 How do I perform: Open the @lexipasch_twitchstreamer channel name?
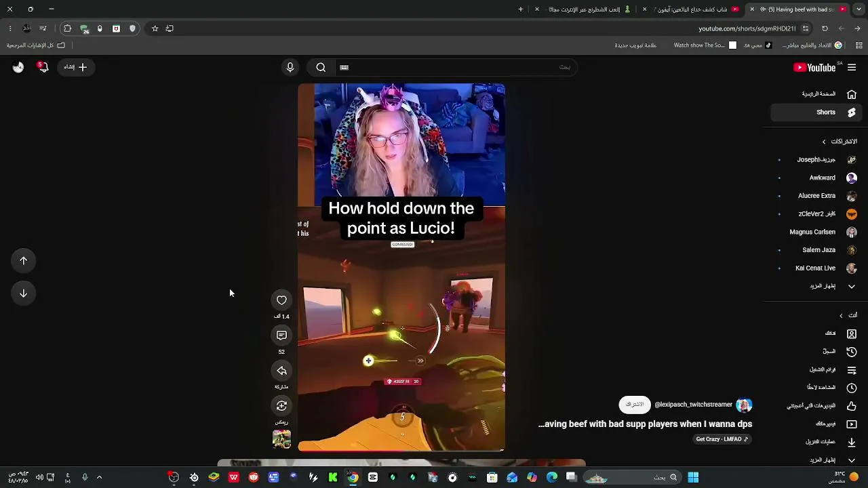tap(693, 405)
